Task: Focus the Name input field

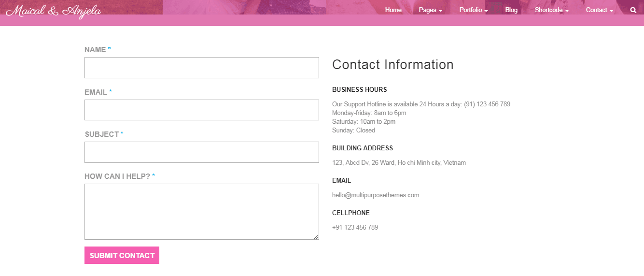Action: click(202, 68)
